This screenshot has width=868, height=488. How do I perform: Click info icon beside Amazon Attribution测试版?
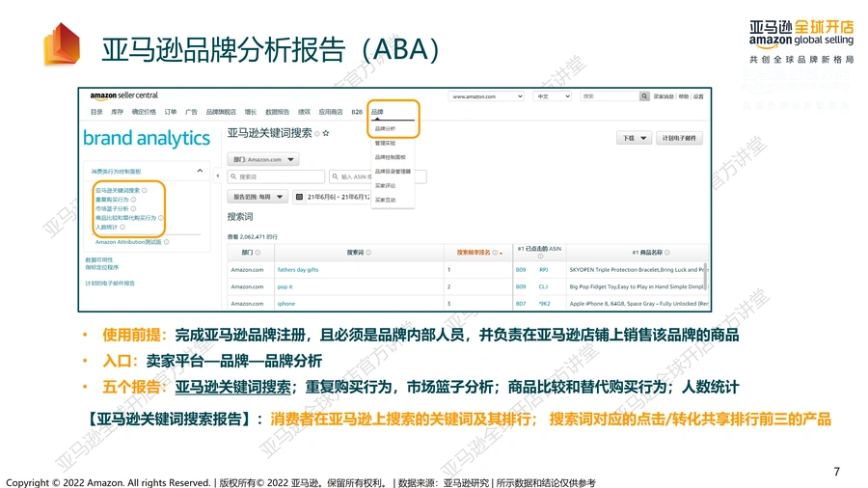pos(167,242)
